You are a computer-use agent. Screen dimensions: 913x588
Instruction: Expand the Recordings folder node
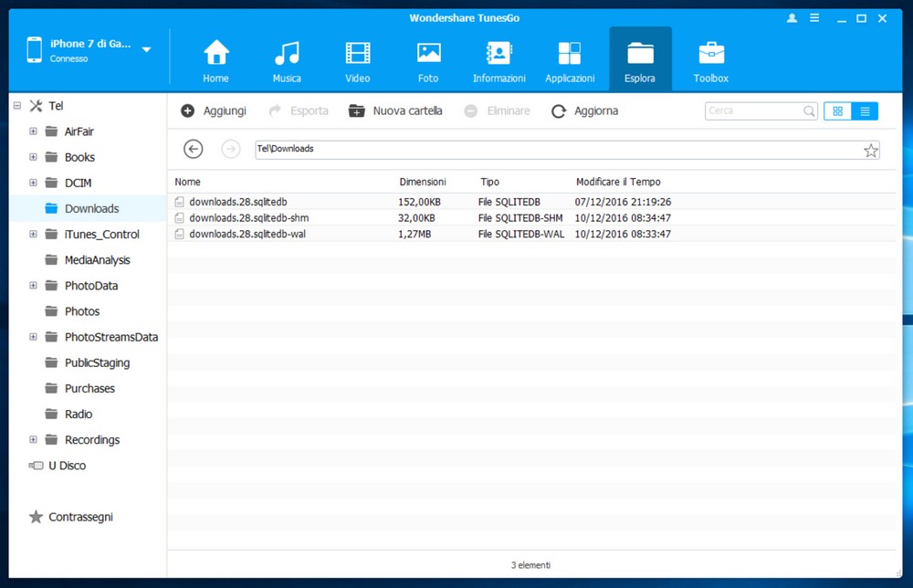point(33,439)
